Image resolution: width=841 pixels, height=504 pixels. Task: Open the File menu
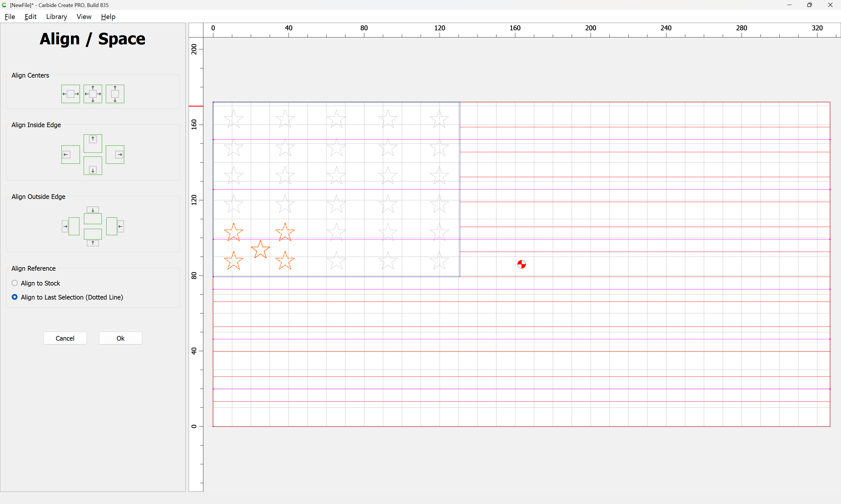(x=10, y=17)
